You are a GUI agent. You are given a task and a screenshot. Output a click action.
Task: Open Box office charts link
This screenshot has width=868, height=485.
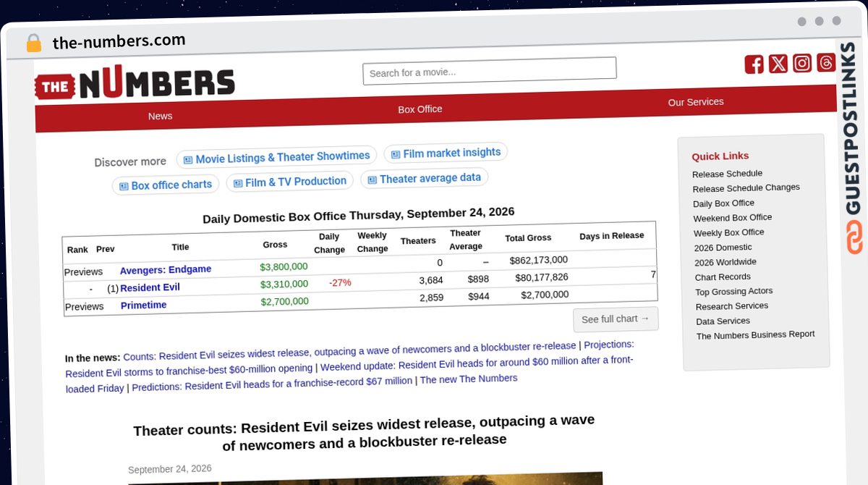tap(166, 185)
